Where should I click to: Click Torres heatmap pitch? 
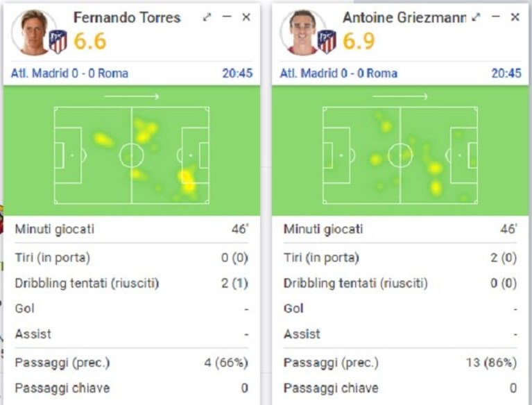(132, 155)
